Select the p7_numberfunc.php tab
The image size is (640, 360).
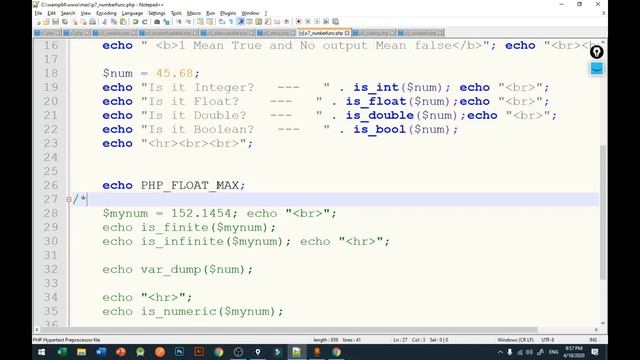[323, 33]
